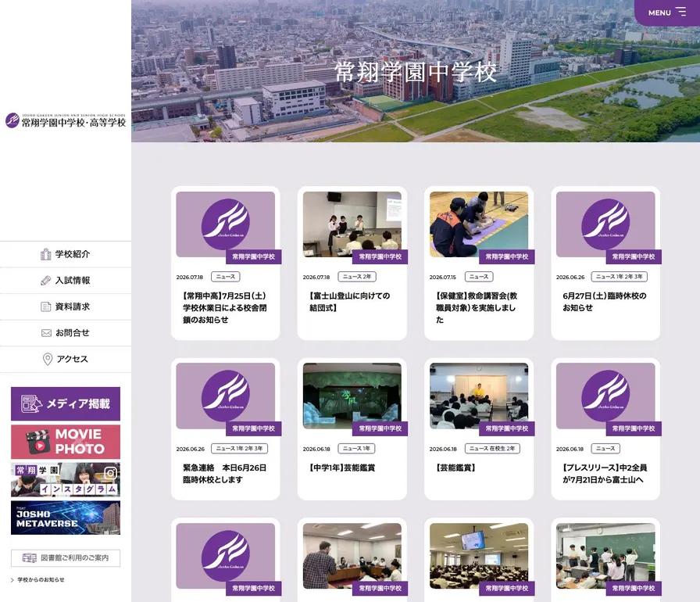The width and height of the screenshot is (700, 602).
Task: Open the MENU hamburger icon
Action: (x=680, y=12)
